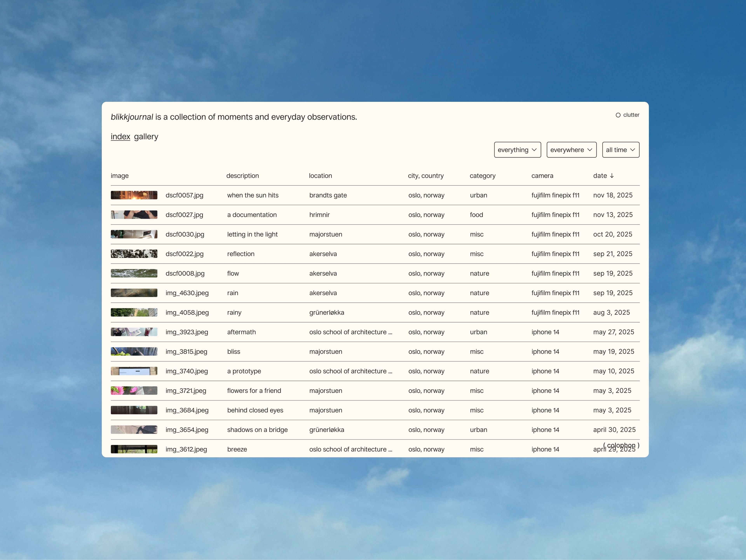Select the description 'shadows on a bridge'
Viewport: 746px width, 560px height.
[258, 430]
